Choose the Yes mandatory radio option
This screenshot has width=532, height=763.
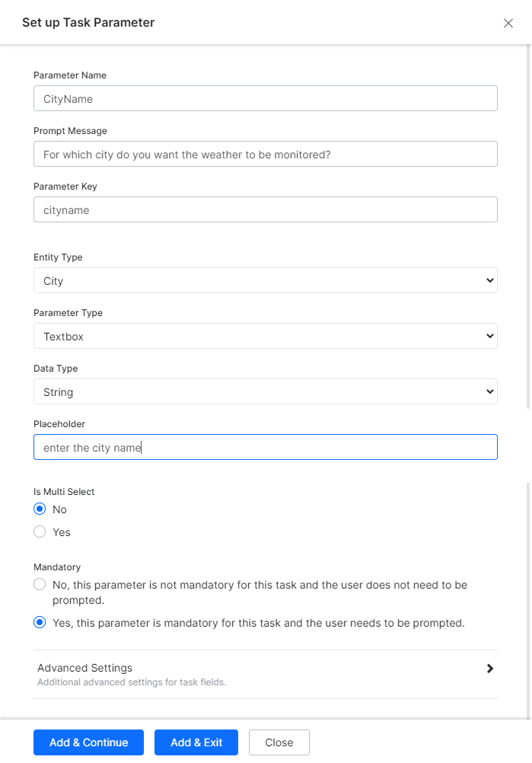pyautogui.click(x=40, y=623)
